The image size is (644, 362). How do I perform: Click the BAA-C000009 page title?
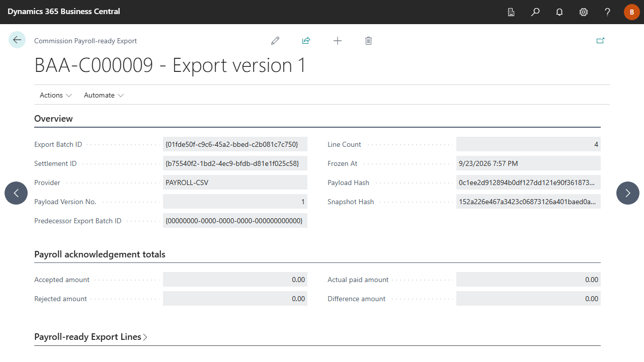(170, 66)
